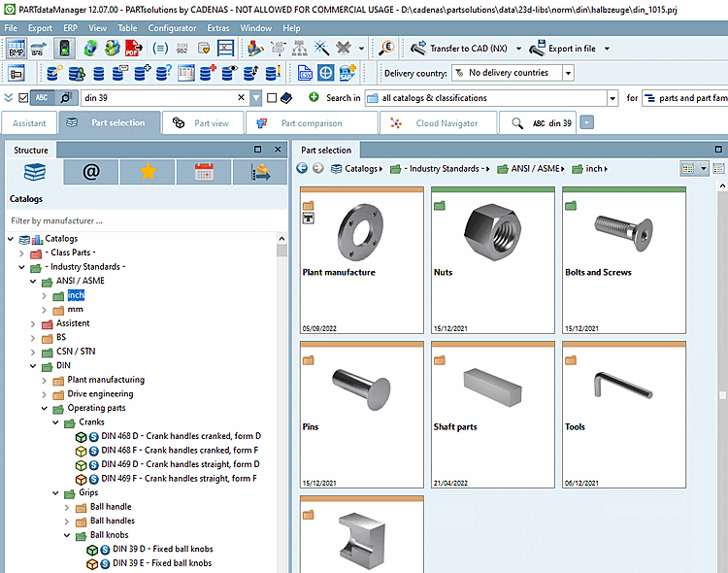
Task: Toggle the ABC text search mode button
Action: 43,97
